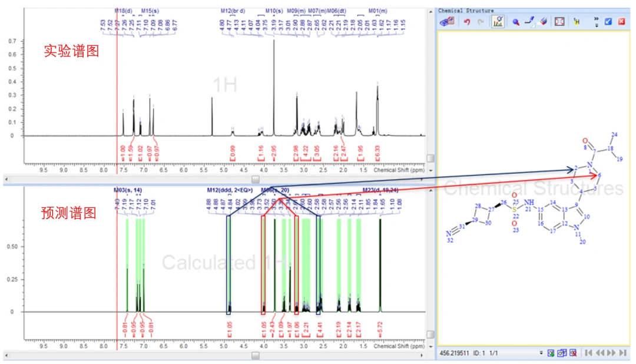Screen dimensions: 636x364
Task: Toggle hydrogen display with the yellow H icon
Action: [577, 22]
